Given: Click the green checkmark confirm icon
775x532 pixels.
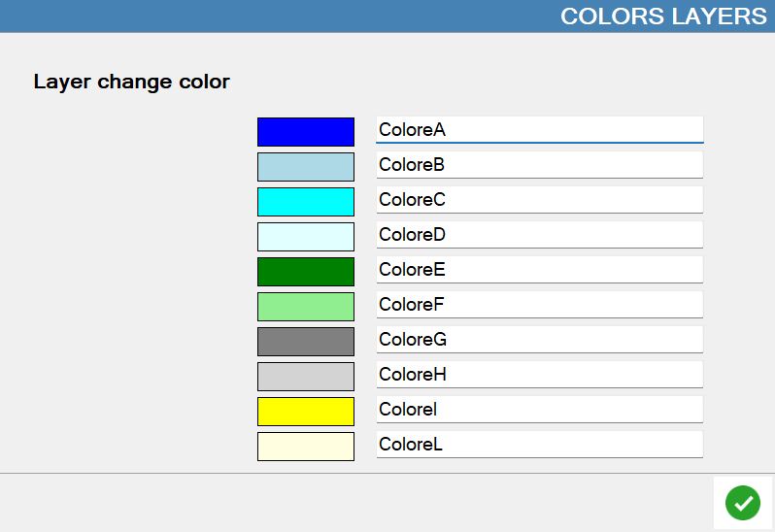Looking at the screenshot, I should tap(743, 503).
